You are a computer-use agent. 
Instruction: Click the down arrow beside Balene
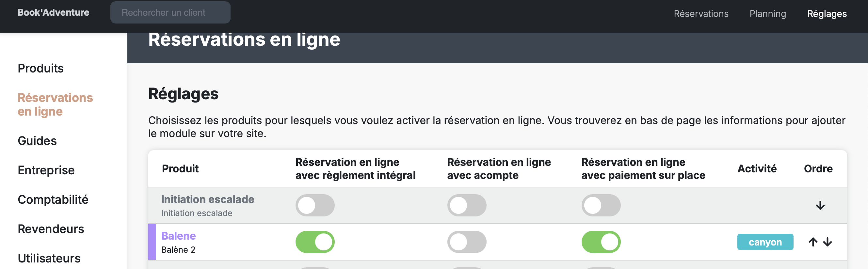coord(827,242)
